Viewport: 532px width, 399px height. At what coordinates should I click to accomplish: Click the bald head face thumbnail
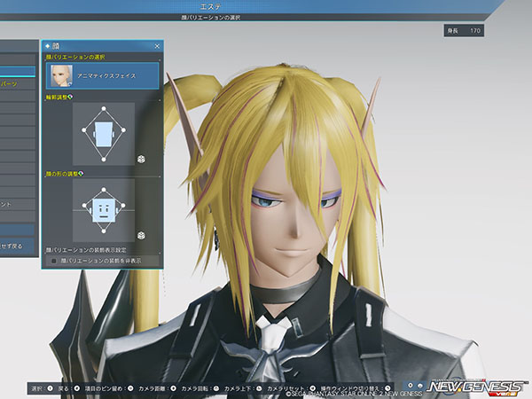[x=61, y=75]
